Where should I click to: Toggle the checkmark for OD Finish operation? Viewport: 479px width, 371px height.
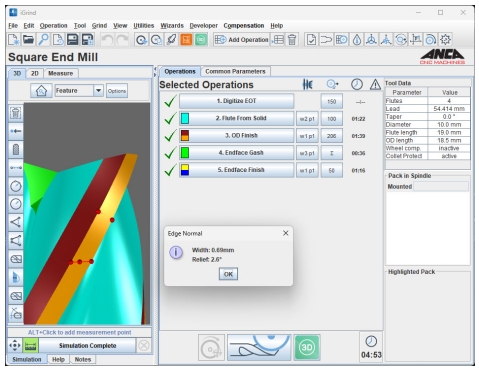click(x=170, y=136)
